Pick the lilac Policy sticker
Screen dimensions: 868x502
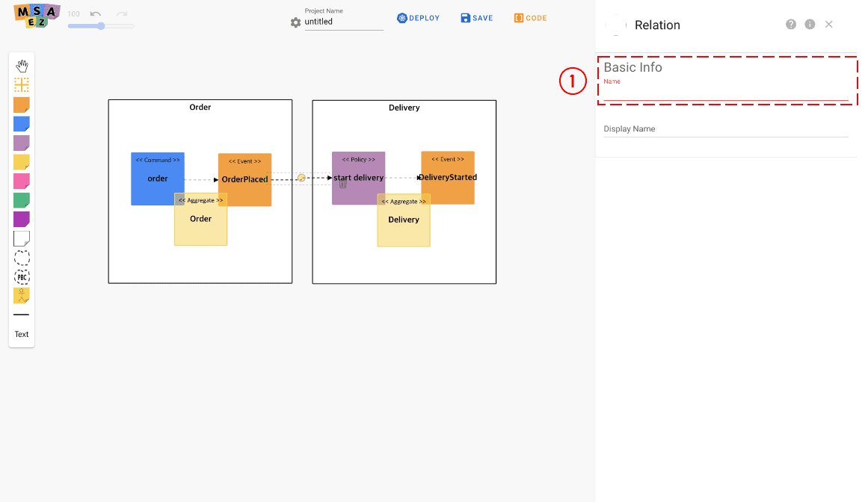tap(22, 143)
